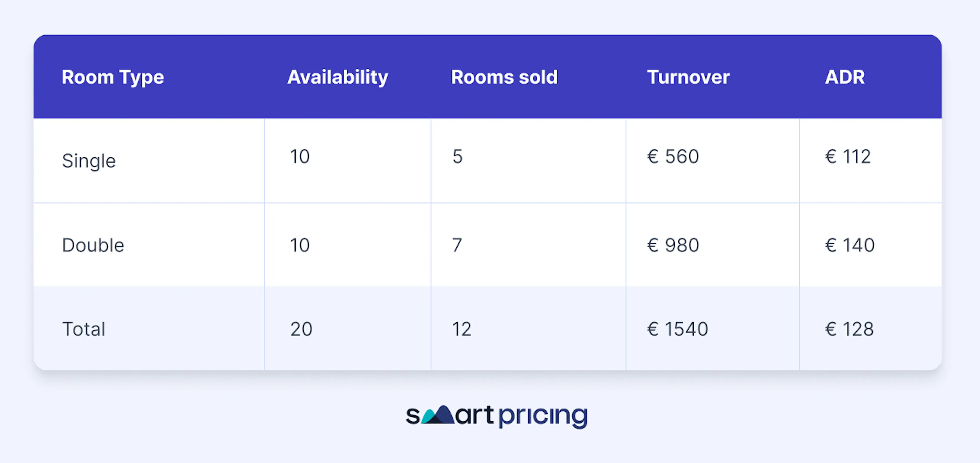Click the Smartpricing wordmark text
Image resolution: width=980 pixels, height=463 pixels.
pos(497,416)
